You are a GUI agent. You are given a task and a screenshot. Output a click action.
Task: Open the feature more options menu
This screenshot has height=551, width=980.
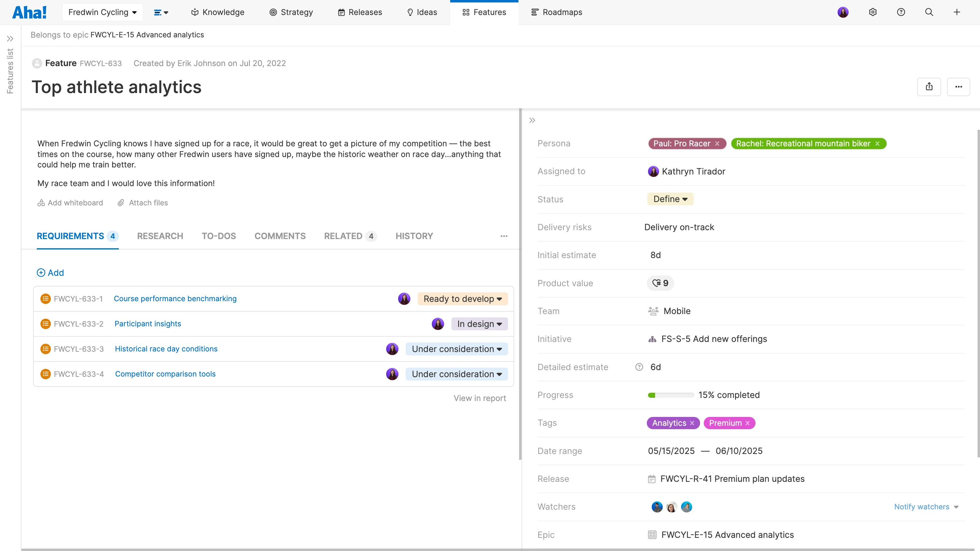[958, 87]
